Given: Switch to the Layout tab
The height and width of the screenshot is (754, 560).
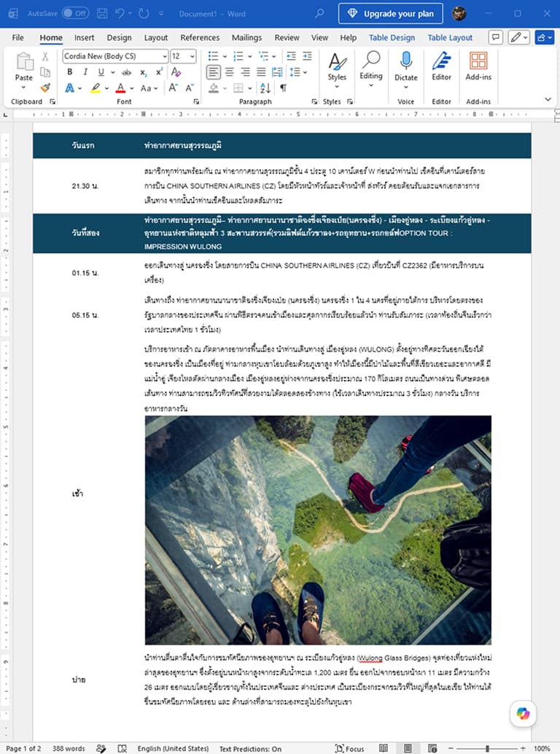Looking at the screenshot, I should coord(156,37).
